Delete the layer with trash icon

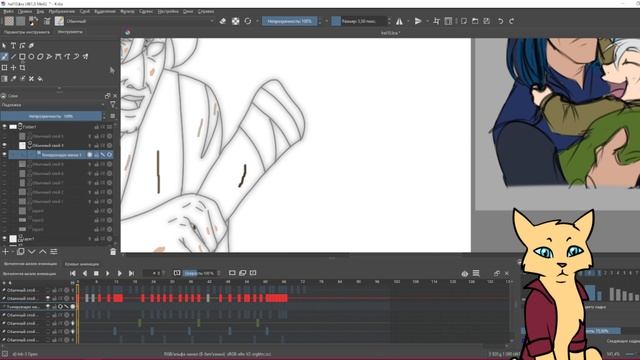113,252
